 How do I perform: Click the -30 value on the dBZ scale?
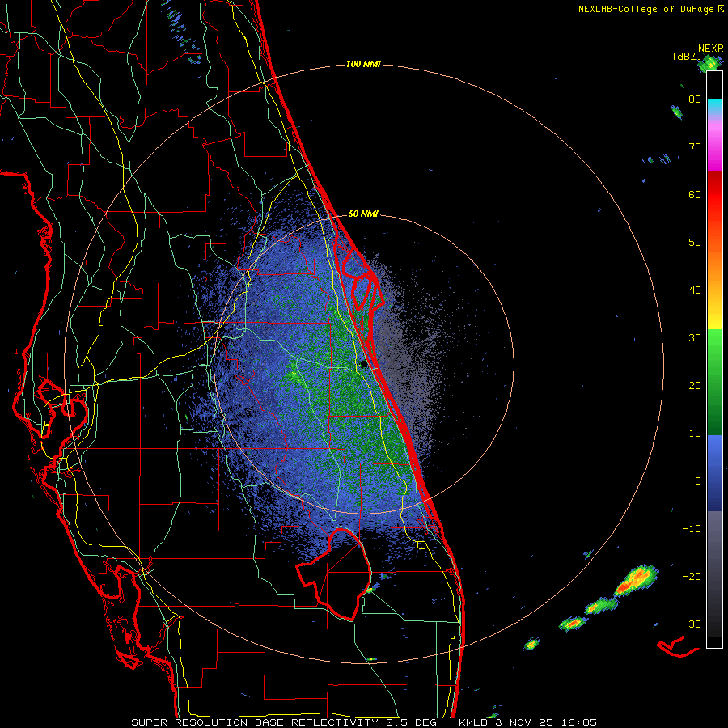coord(692,624)
